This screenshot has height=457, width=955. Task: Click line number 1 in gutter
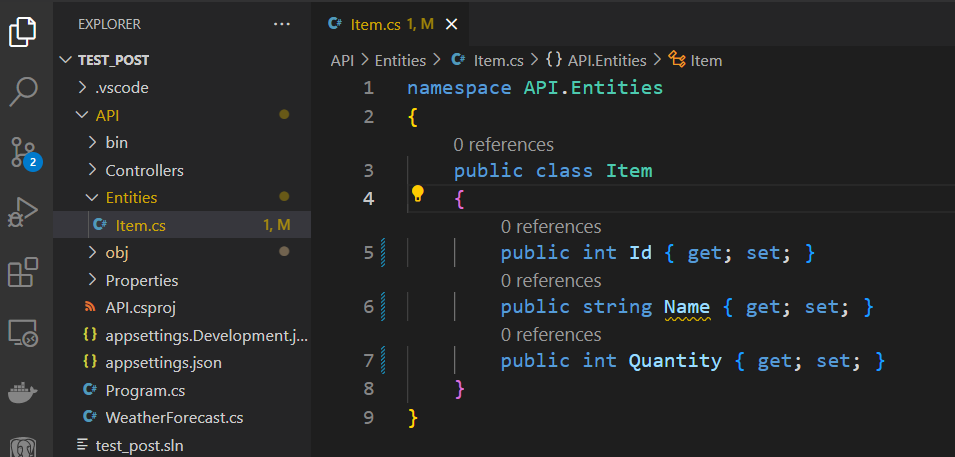point(368,88)
